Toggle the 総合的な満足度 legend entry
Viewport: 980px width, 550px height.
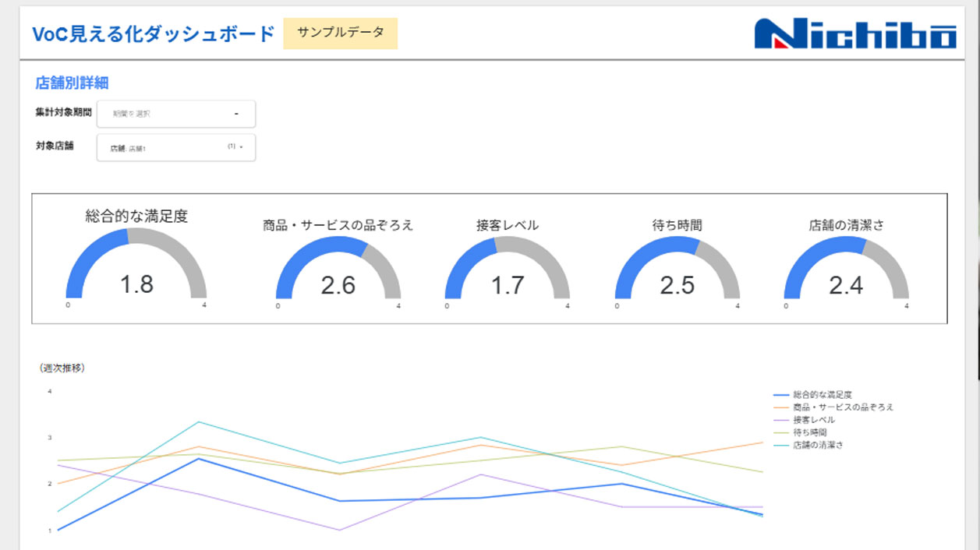817,395
